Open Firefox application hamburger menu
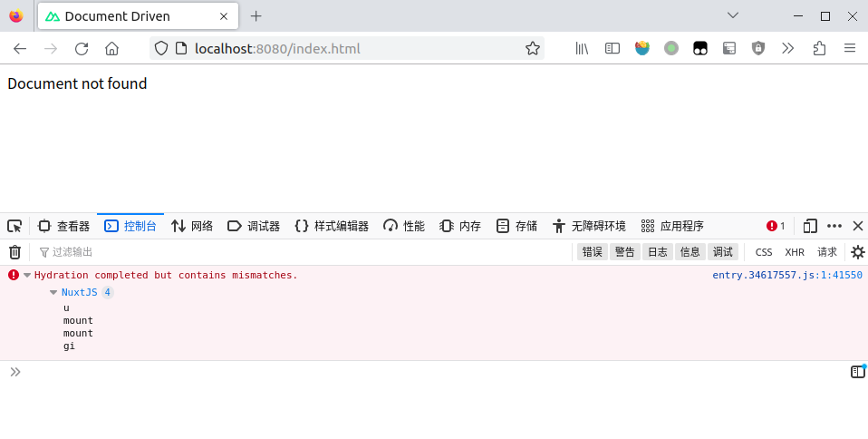The image size is (868, 439). coord(850,49)
